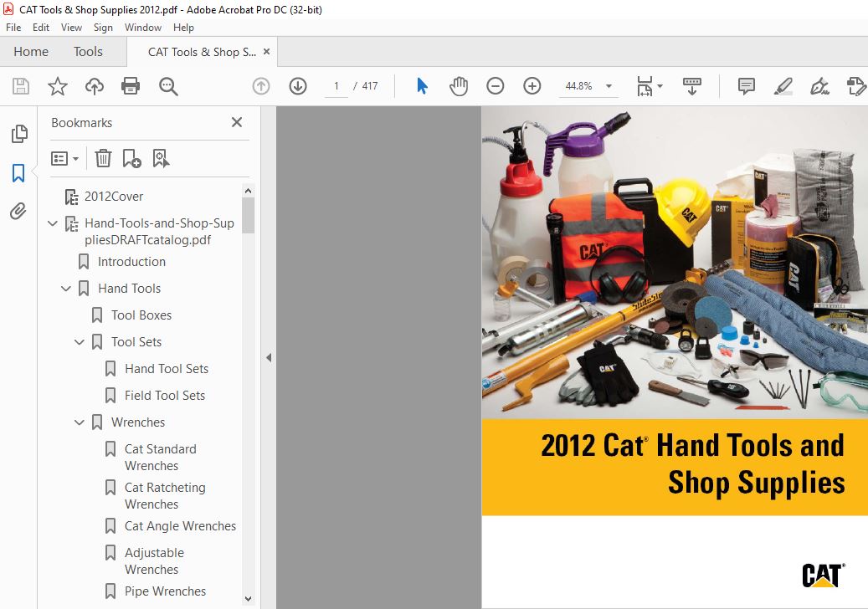Image resolution: width=868 pixels, height=609 pixels.
Task: Close the CAT Tools document tab
Action: point(266,51)
